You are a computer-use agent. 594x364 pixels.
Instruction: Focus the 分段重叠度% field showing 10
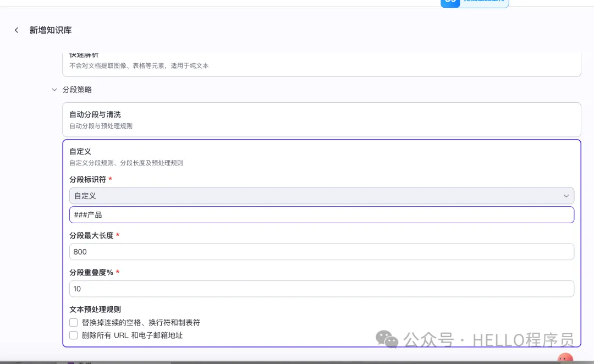[322, 289]
